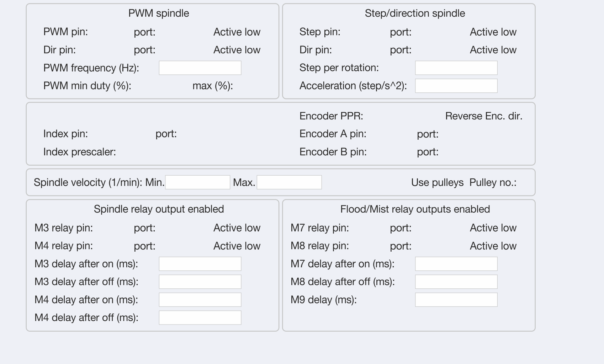This screenshot has height=364, width=604.
Task: Click the M4 delay after on field
Action: [x=200, y=300]
